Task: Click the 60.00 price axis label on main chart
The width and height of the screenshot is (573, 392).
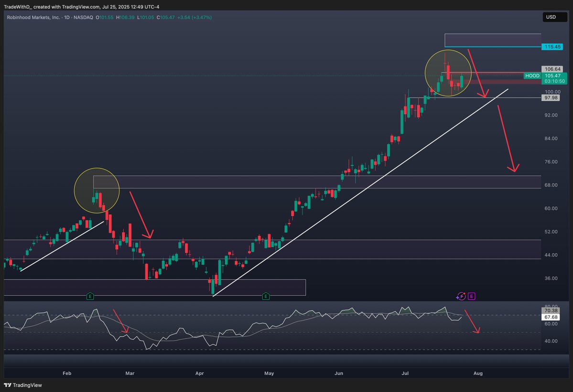Action: (x=551, y=208)
